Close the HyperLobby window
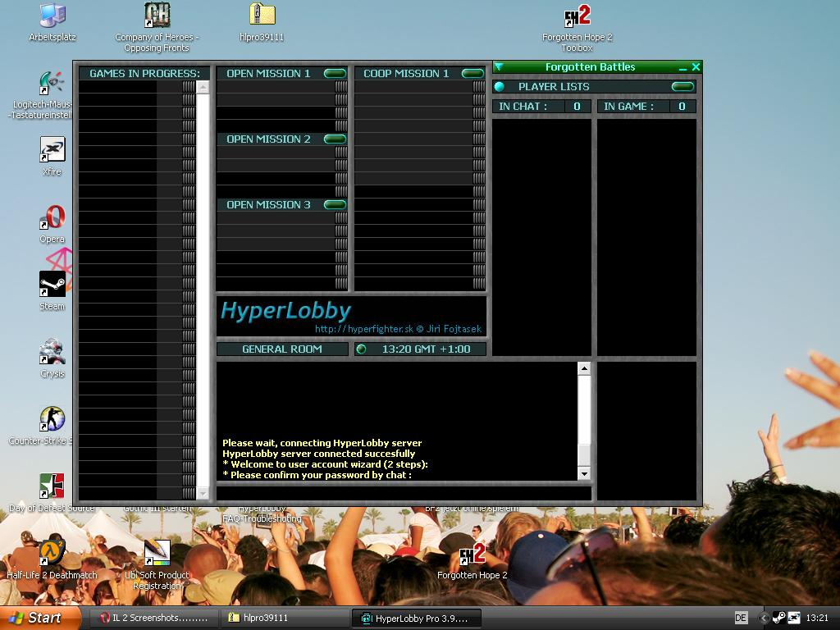This screenshot has height=630, width=840. (696, 67)
